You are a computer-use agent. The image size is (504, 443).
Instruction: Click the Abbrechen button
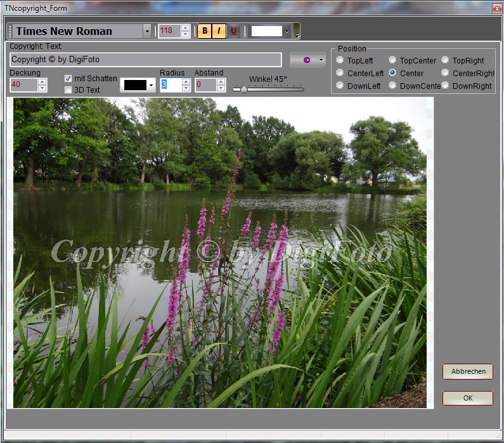[x=468, y=372]
